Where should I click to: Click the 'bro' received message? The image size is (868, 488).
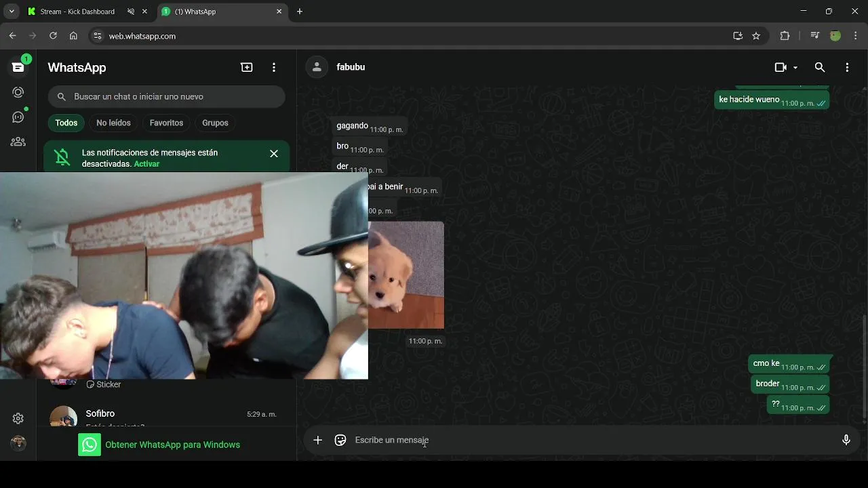(x=359, y=146)
